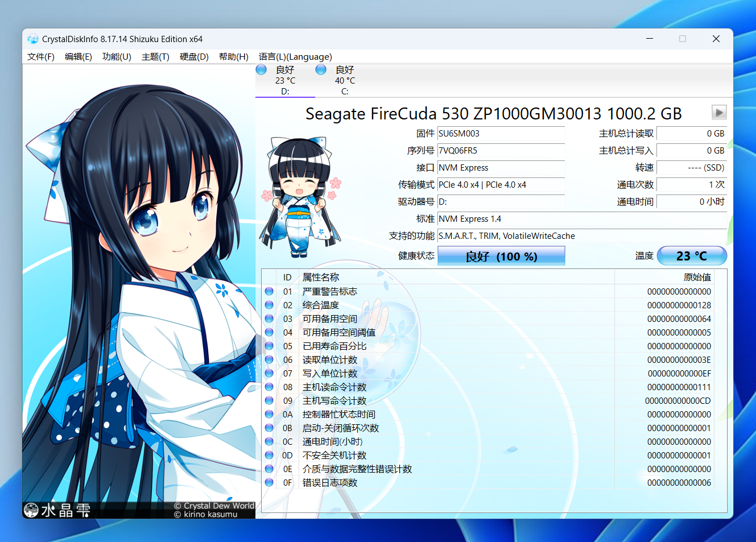Click the status dot for attribute 0F
This screenshot has width=756, height=542.
point(269,482)
